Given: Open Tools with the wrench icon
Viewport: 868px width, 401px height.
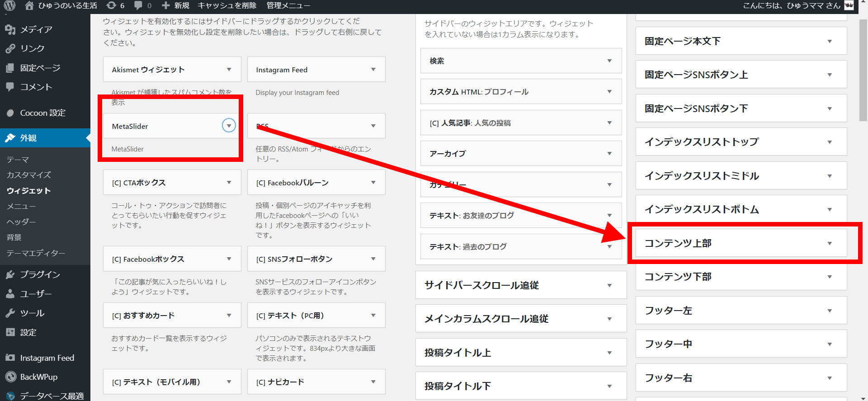Looking at the screenshot, I should pyautogui.click(x=10, y=313).
